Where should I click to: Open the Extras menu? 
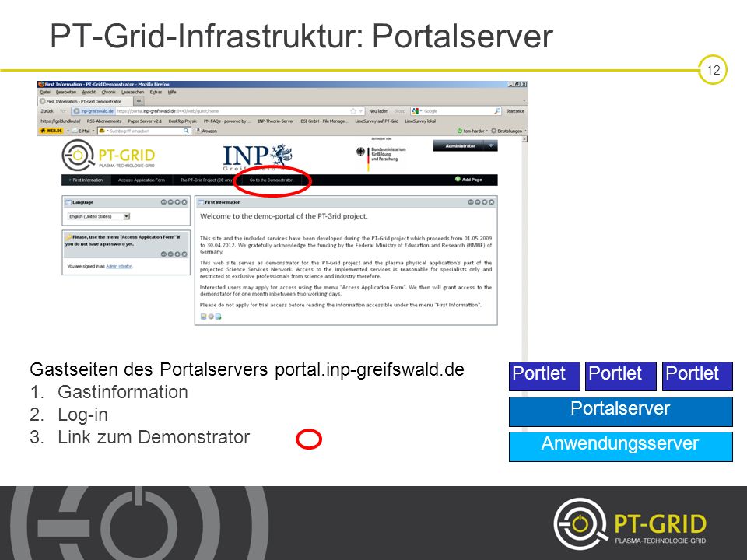[x=156, y=92]
